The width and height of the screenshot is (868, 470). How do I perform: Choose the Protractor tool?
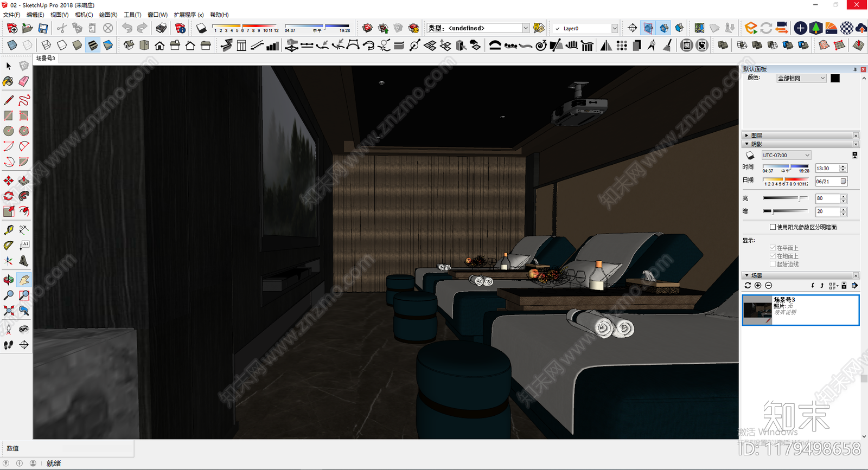[x=9, y=245]
